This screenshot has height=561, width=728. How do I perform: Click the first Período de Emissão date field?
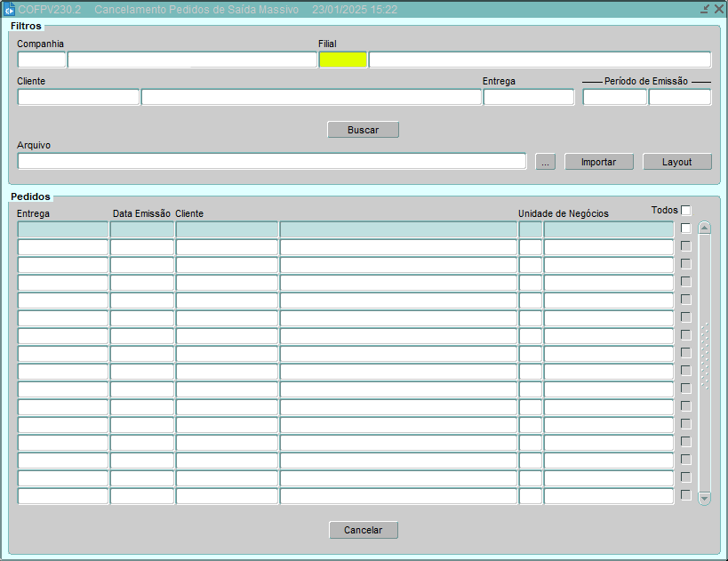614,98
